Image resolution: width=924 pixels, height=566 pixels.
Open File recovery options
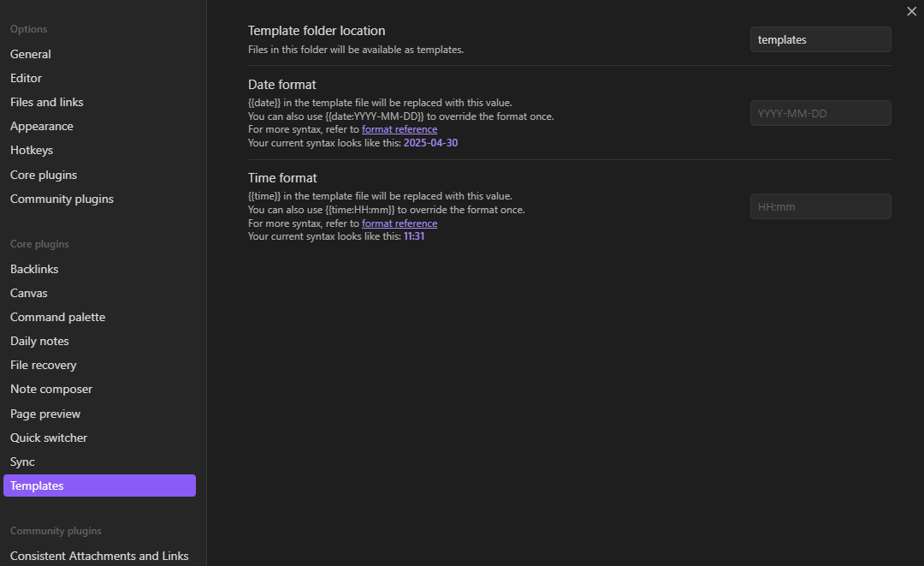(x=43, y=365)
